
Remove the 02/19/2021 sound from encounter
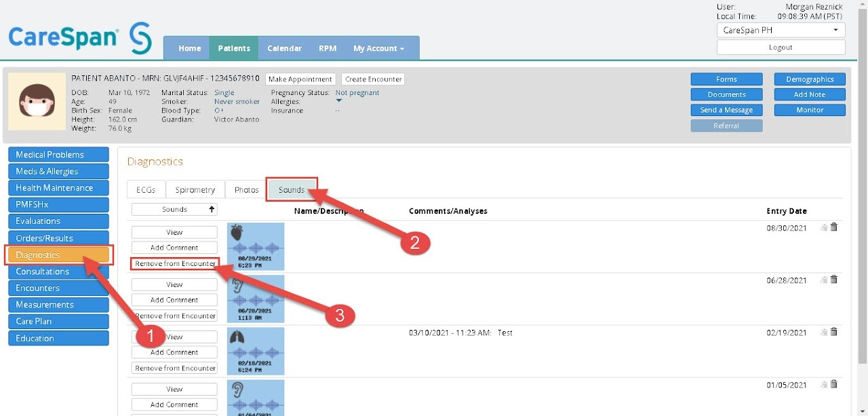(174, 368)
